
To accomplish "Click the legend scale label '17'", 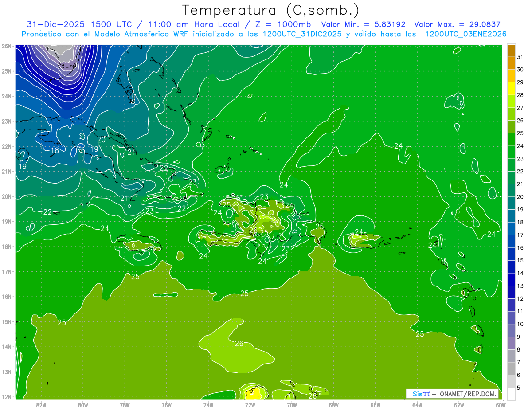I will [520, 235].
